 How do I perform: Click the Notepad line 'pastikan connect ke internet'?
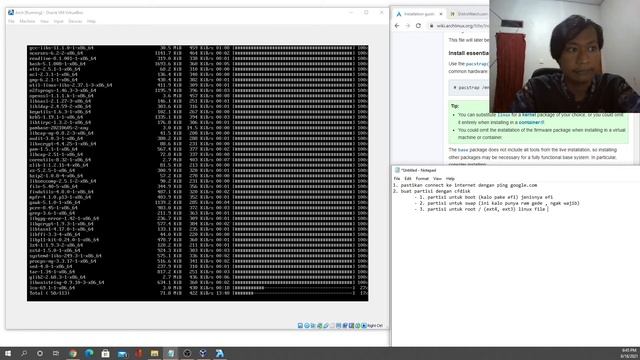[465, 185]
